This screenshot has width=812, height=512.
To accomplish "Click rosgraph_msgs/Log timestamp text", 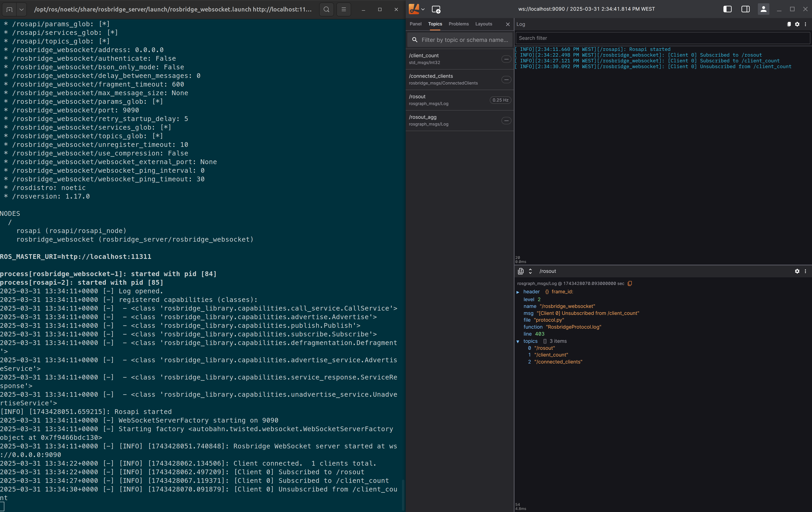I will (x=571, y=283).
